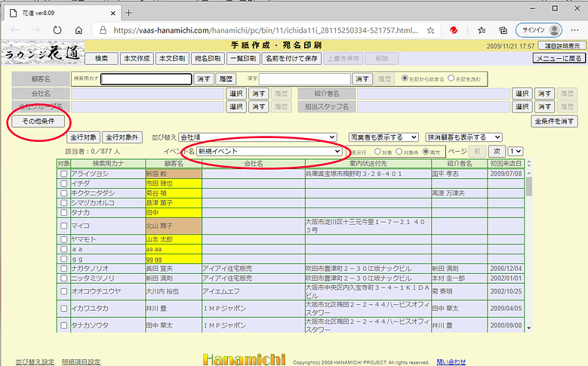Open the イベント名 新規イベント dropdown

coord(269,151)
